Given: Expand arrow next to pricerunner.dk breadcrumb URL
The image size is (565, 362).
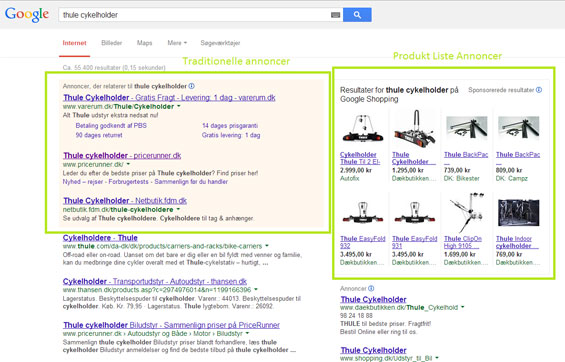Looking at the screenshot, I should click(x=248, y=334).
